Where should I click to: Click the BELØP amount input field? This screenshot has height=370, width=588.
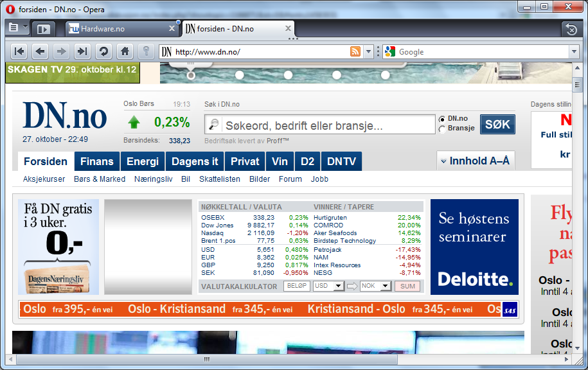(297, 286)
